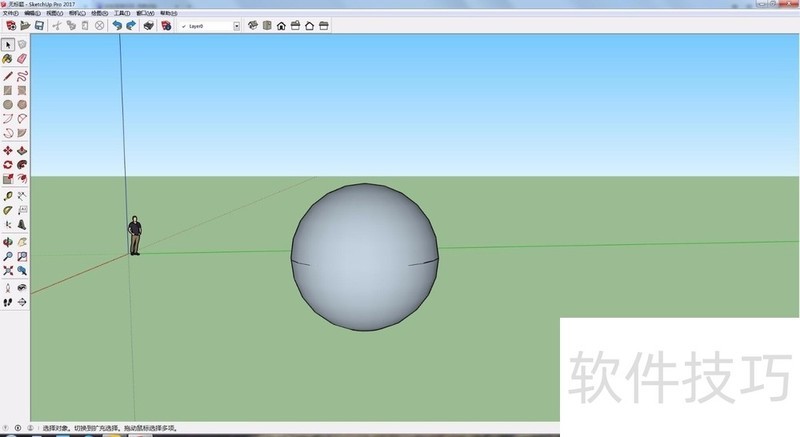Pick the Dimension tool
Screen dimensions: 800x437
(22, 196)
